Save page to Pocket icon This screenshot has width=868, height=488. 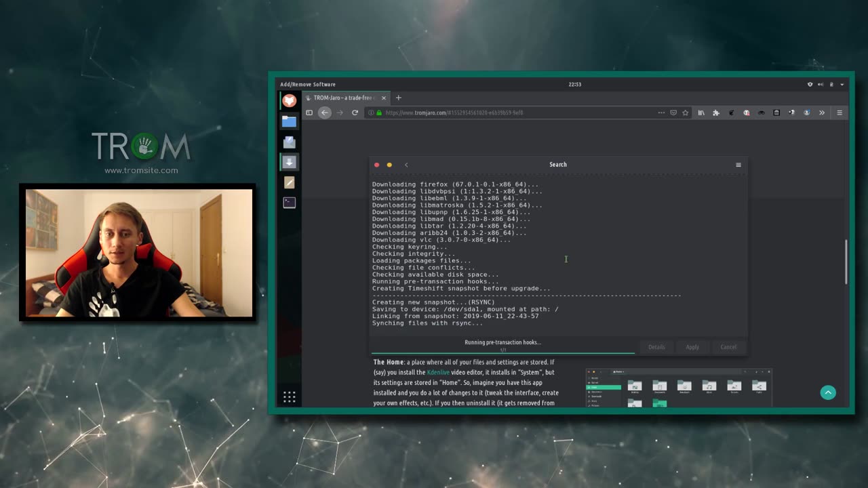point(673,113)
